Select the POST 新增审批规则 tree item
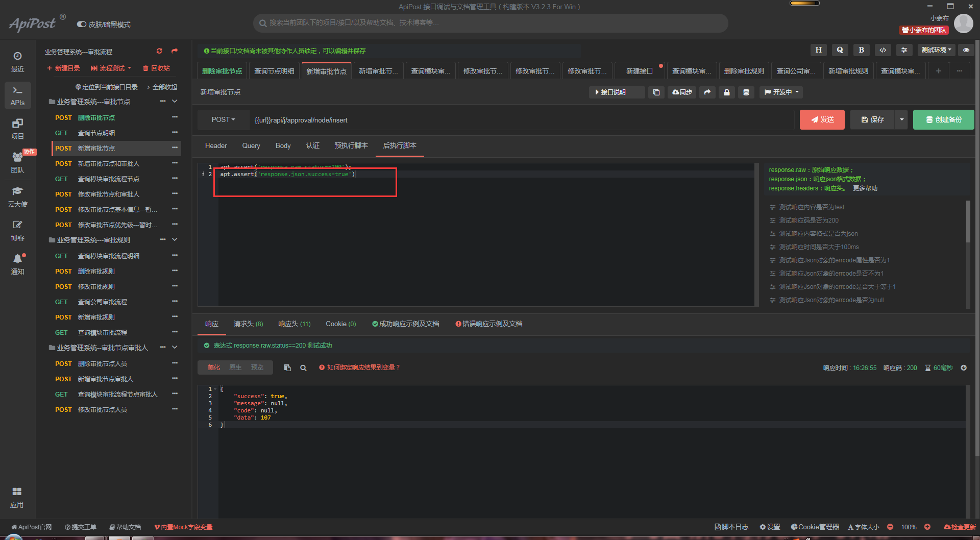980x540 pixels. (x=115, y=317)
